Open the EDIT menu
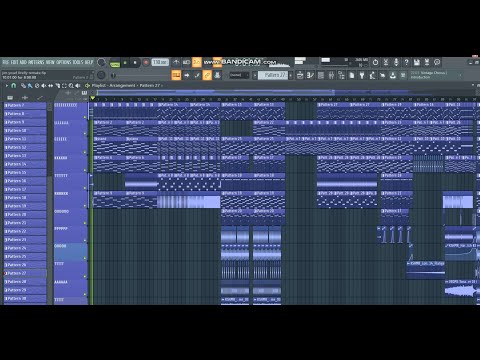The image size is (480, 360). [14, 62]
